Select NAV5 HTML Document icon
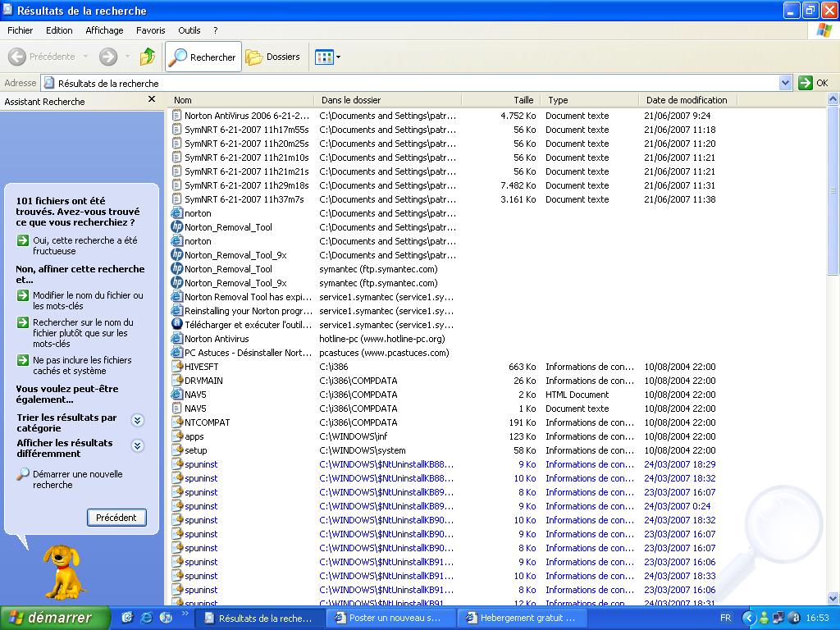This screenshot has height=630, width=840. [177, 395]
